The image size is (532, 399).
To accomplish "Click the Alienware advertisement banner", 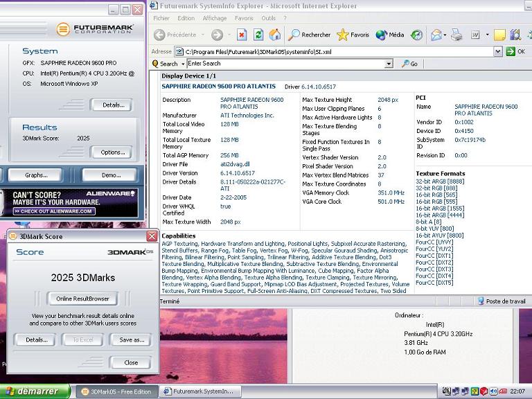I will (x=69, y=202).
